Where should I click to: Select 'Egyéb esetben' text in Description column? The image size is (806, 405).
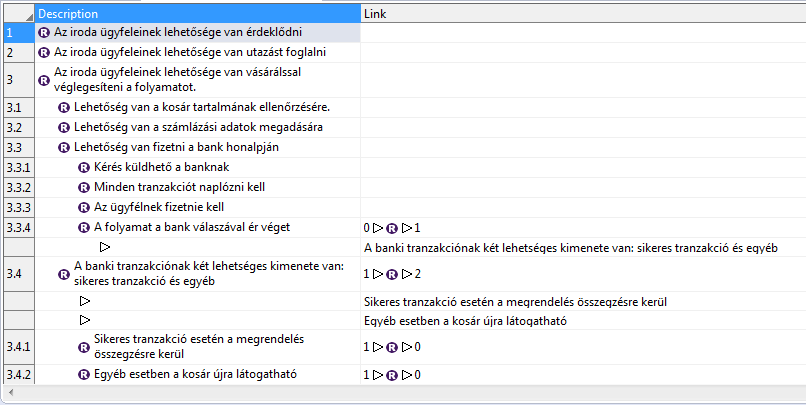coord(195,374)
